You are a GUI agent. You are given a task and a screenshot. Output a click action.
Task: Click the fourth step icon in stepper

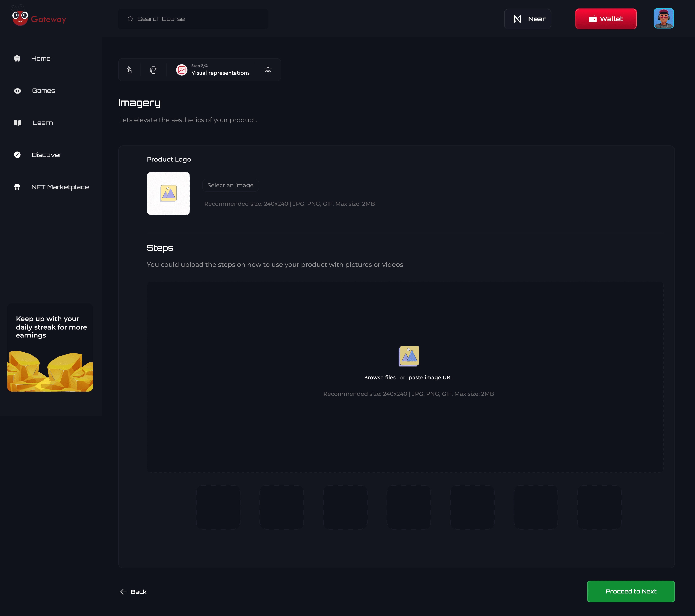click(x=268, y=70)
